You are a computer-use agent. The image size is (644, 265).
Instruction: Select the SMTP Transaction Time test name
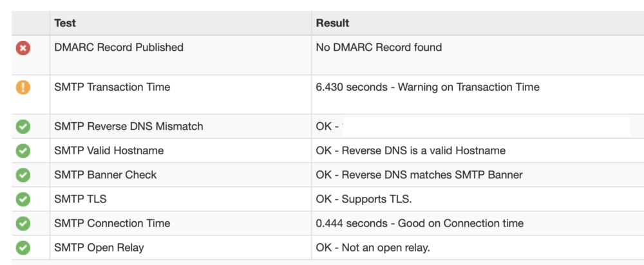pos(112,87)
